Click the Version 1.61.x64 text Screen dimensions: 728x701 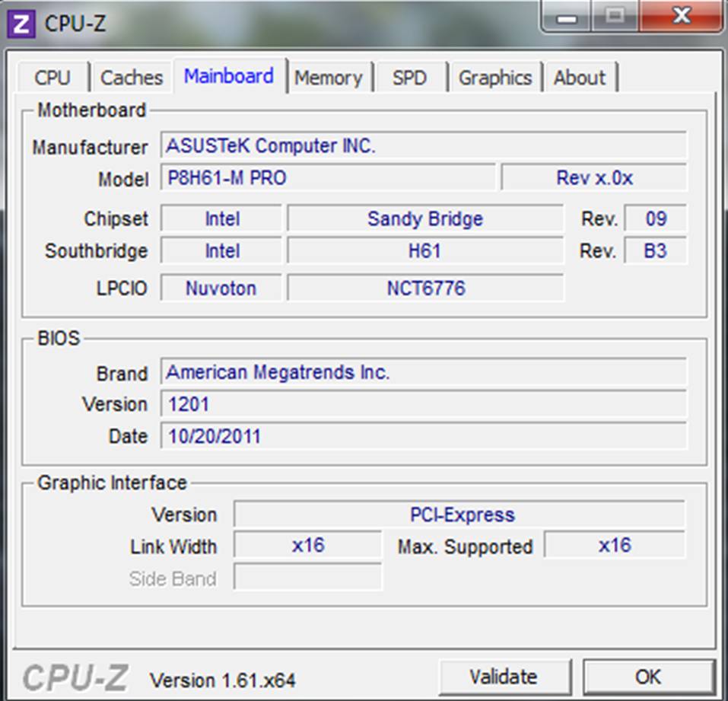223,680
